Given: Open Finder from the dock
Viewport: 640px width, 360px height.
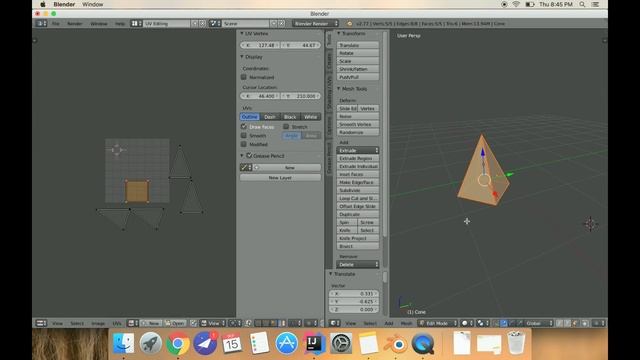Looking at the screenshot, I should (x=123, y=343).
